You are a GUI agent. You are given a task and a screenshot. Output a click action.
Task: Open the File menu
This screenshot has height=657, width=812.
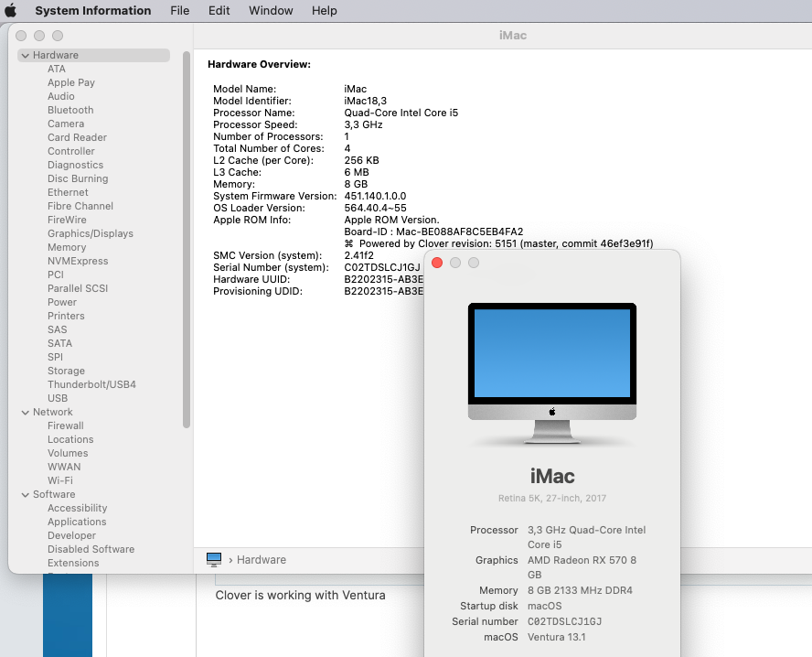[180, 10]
